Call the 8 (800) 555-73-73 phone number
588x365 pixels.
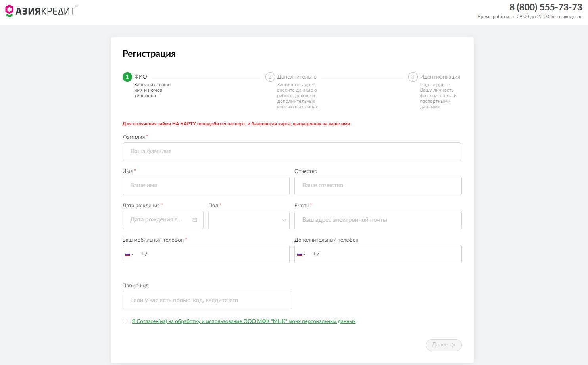coord(546,7)
